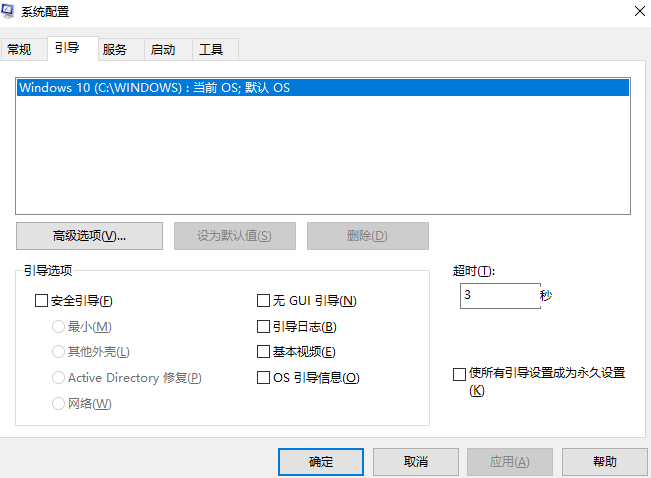This screenshot has height=478, width=651.
Task: Click the System Configuration title bar icon
Action: click(x=10, y=11)
